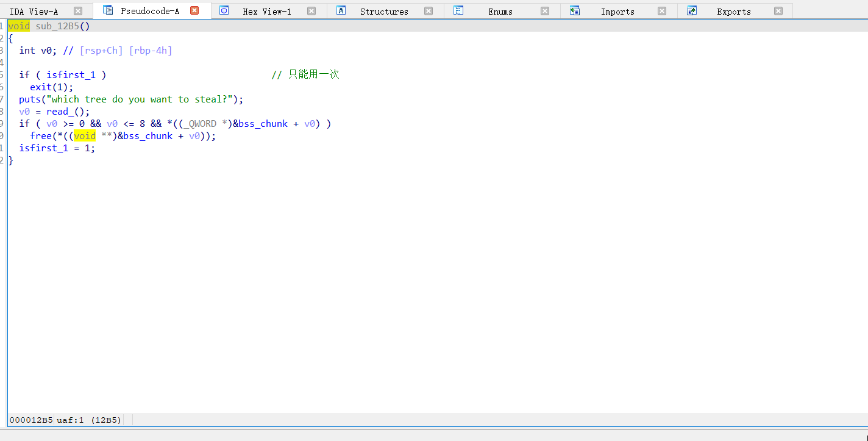Select the Pseudocode-A tab
868x441 pixels.
[150, 11]
